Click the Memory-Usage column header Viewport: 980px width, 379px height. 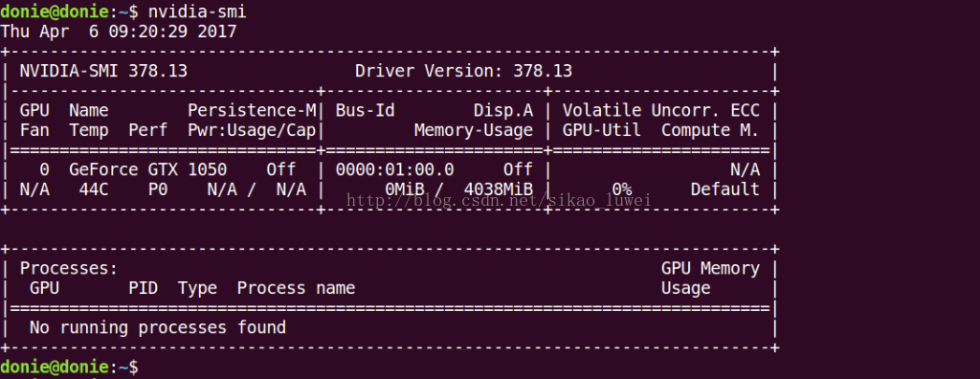(x=473, y=131)
